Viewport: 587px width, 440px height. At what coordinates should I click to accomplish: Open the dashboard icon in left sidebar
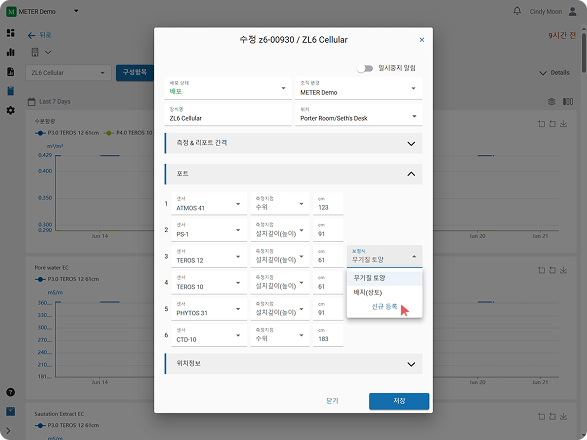[x=10, y=33]
